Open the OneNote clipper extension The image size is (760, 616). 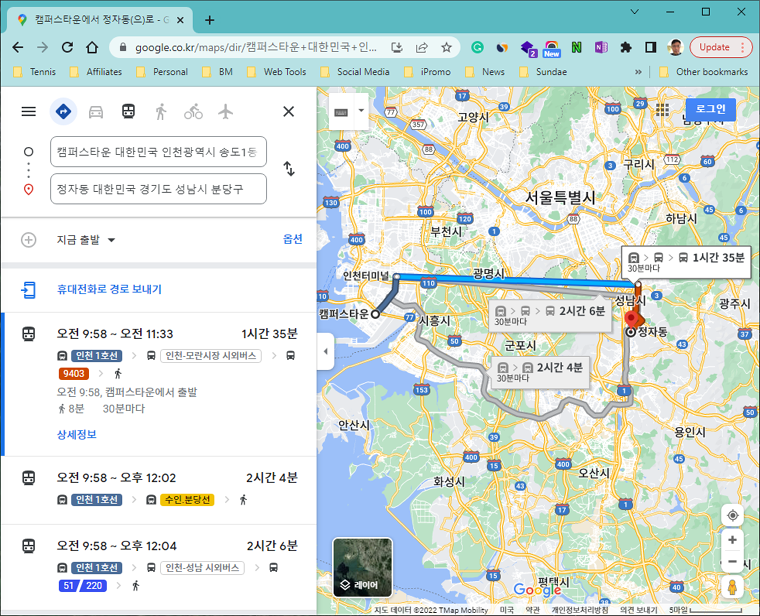coord(601,47)
